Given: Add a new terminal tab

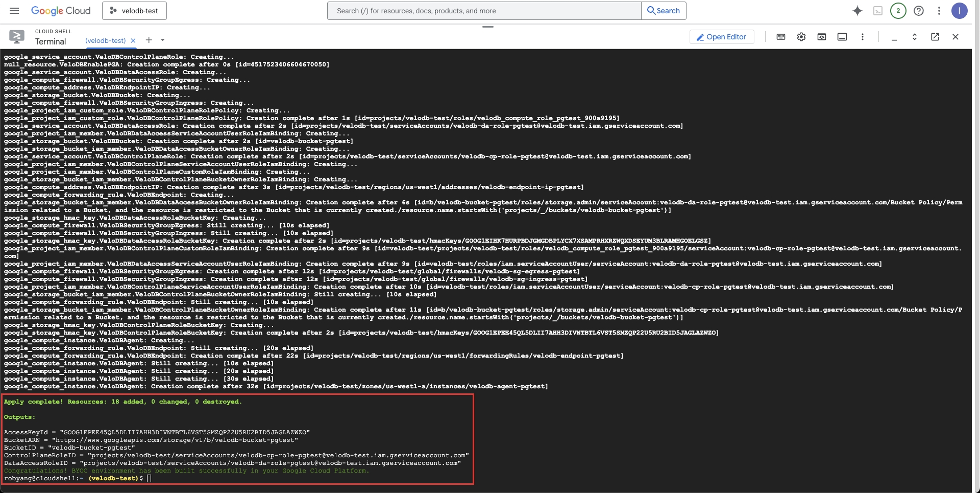Looking at the screenshot, I should pos(149,40).
